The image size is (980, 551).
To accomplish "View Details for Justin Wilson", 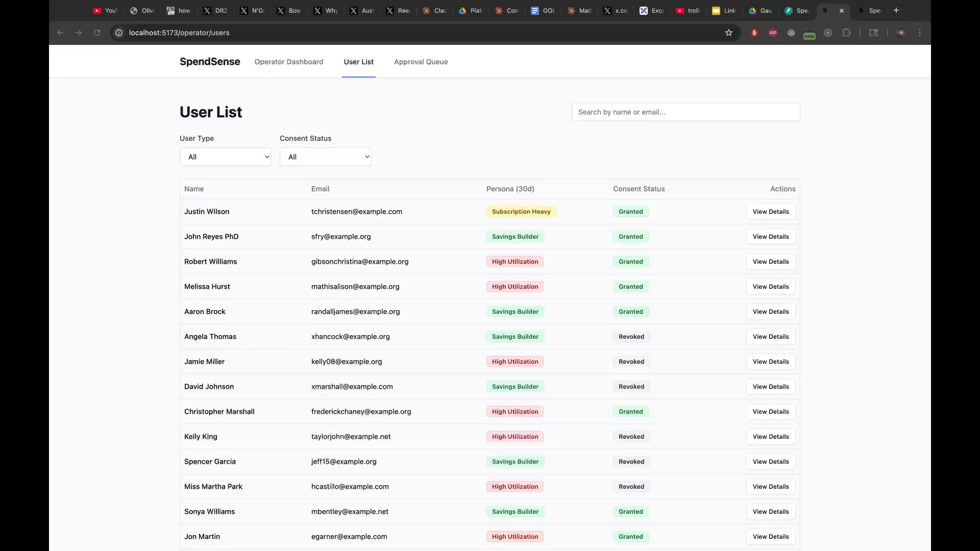I will click(x=770, y=212).
